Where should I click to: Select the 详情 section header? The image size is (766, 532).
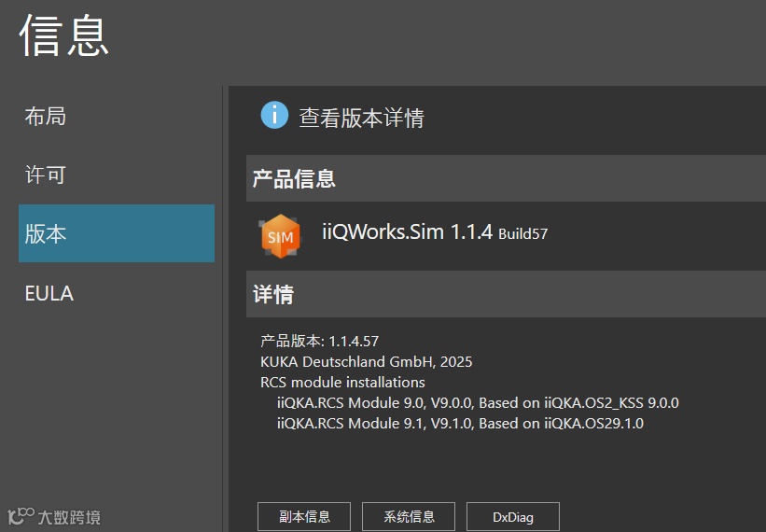tap(506, 294)
